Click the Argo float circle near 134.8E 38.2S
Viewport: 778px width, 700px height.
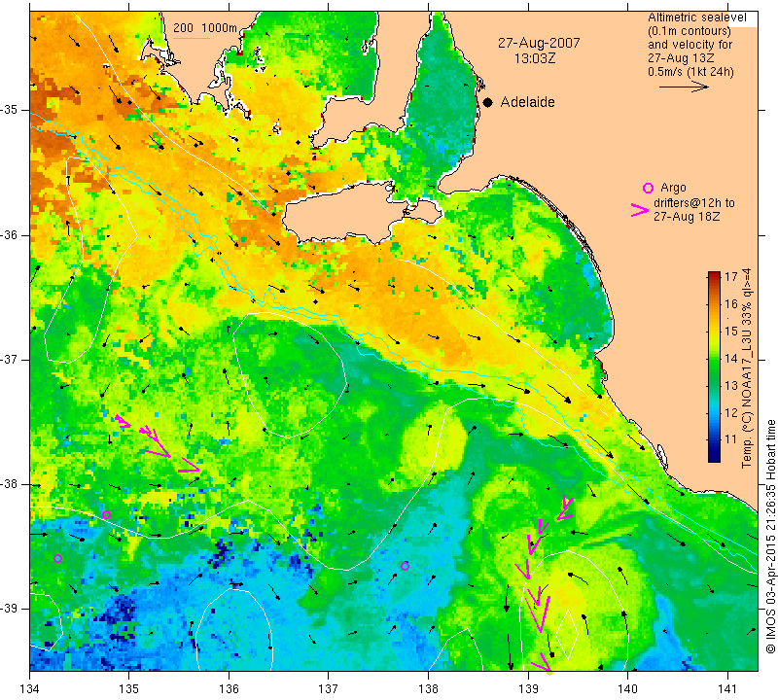click(106, 514)
